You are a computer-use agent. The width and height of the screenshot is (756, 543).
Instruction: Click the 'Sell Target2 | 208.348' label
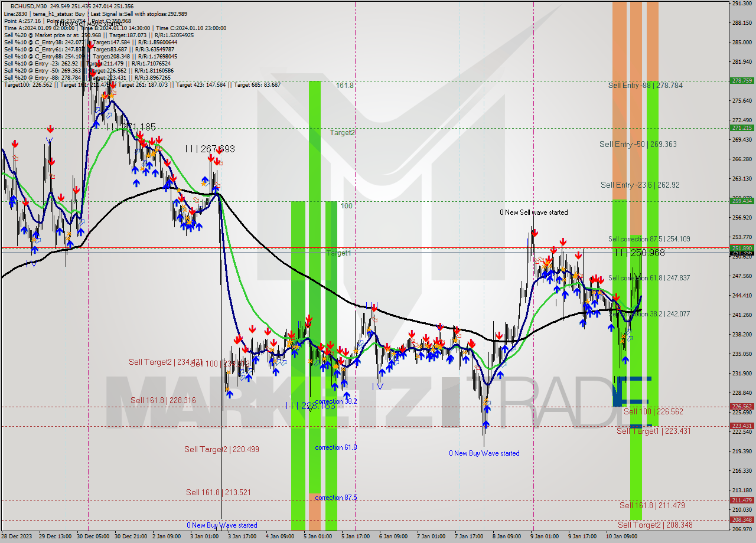(656, 525)
